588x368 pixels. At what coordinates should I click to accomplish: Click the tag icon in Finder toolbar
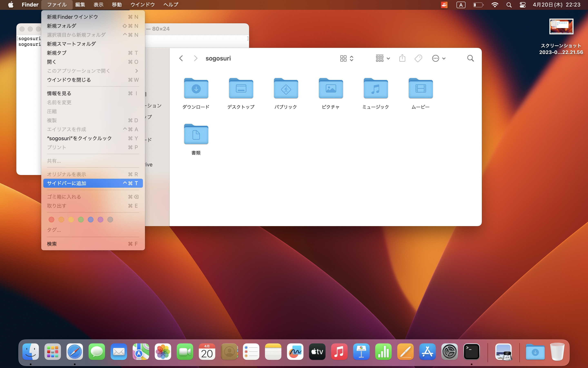pyautogui.click(x=418, y=58)
